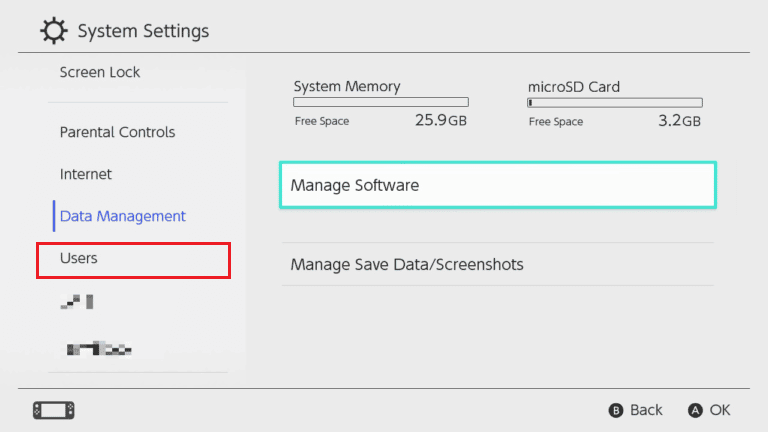Select Parental Controls in the sidebar

pos(117,132)
